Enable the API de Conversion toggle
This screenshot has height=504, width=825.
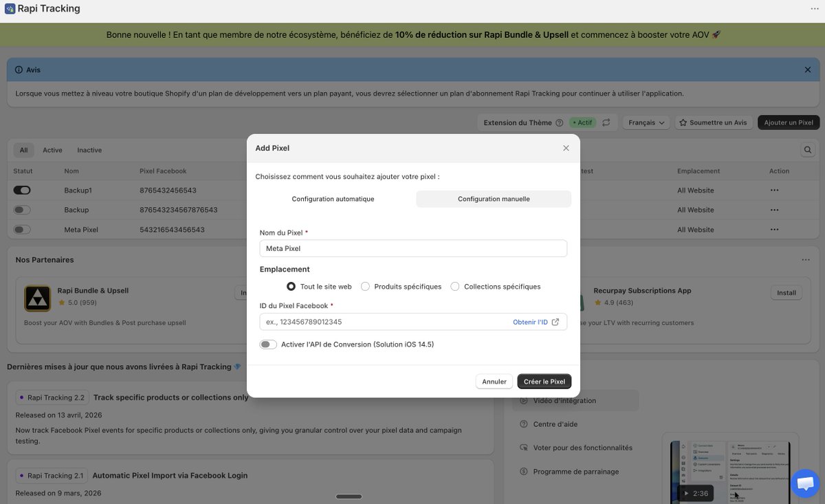tap(268, 344)
